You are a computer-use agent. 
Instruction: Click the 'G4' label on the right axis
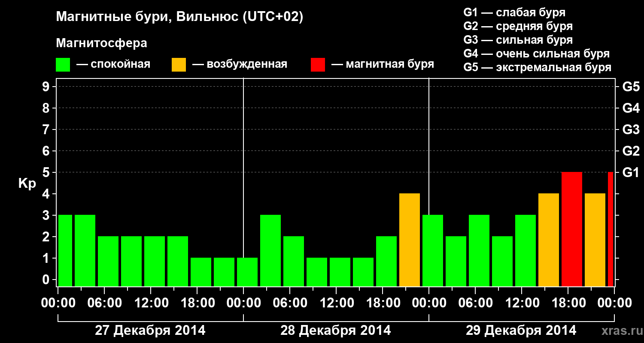pos(631,108)
